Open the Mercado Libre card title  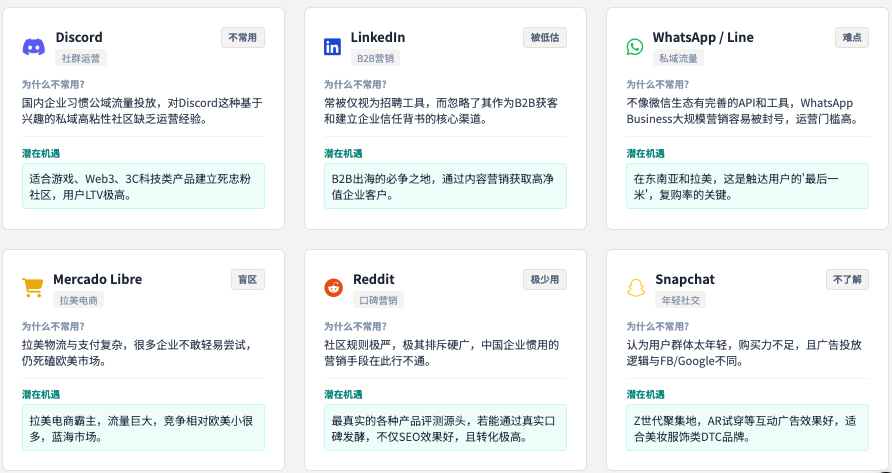(x=97, y=279)
